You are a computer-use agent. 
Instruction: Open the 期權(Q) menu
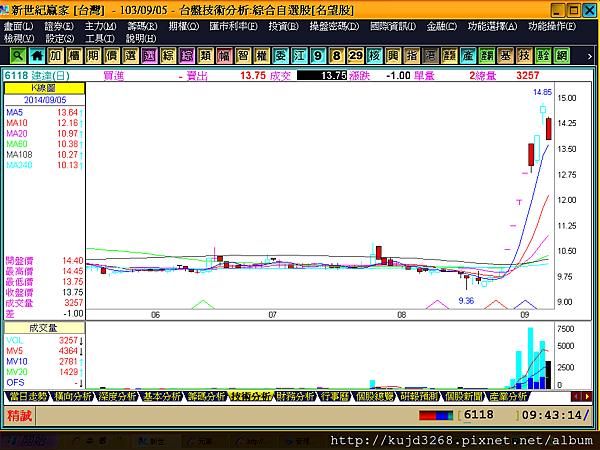[184, 26]
